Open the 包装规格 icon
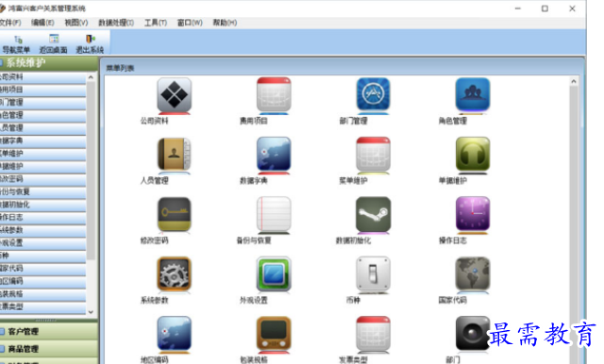 point(274,334)
